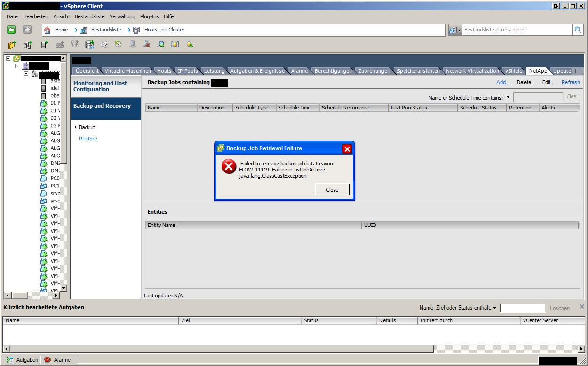This screenshot has width=588, height=366.
Task: Click the Löschen button in tasks panel
Action: [560, 308]
